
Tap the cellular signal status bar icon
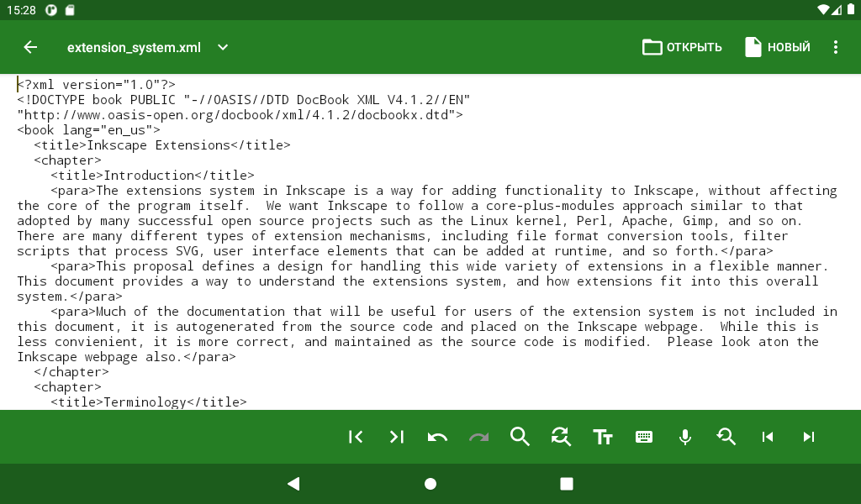click(x=837, y=10)
